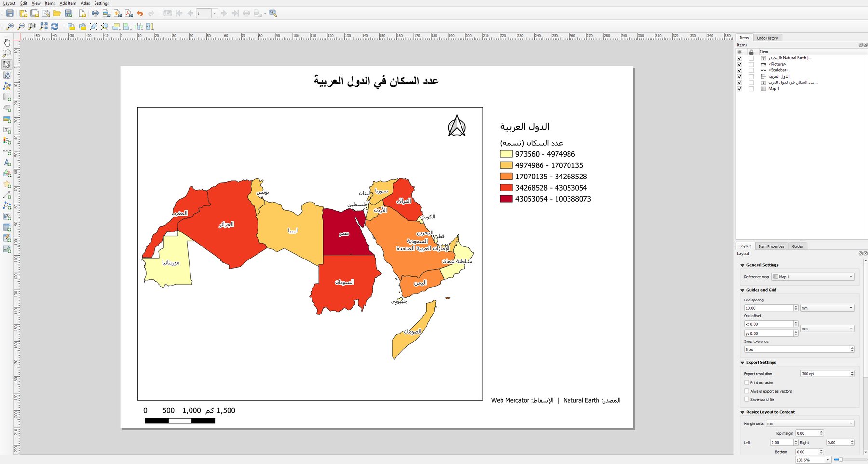868x464 pixels.
Task: Switch to the Guides tab
Action: click(x=798, y=246)
